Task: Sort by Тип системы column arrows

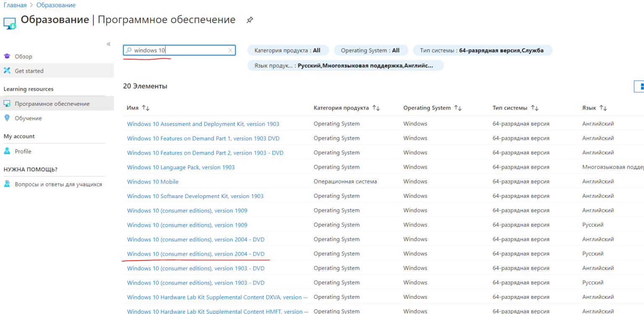Action: pyautogui.click(x=535, y=108)
